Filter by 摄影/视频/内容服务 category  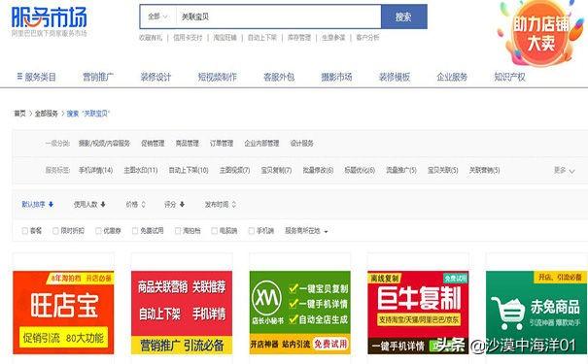tap(104, 144)
